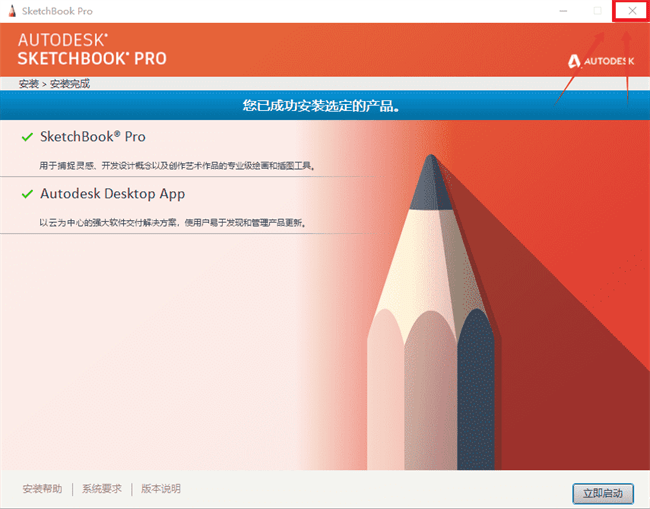
Task: Click the SketchBook Pro title bar pencil icon
Action: [12, 11]
